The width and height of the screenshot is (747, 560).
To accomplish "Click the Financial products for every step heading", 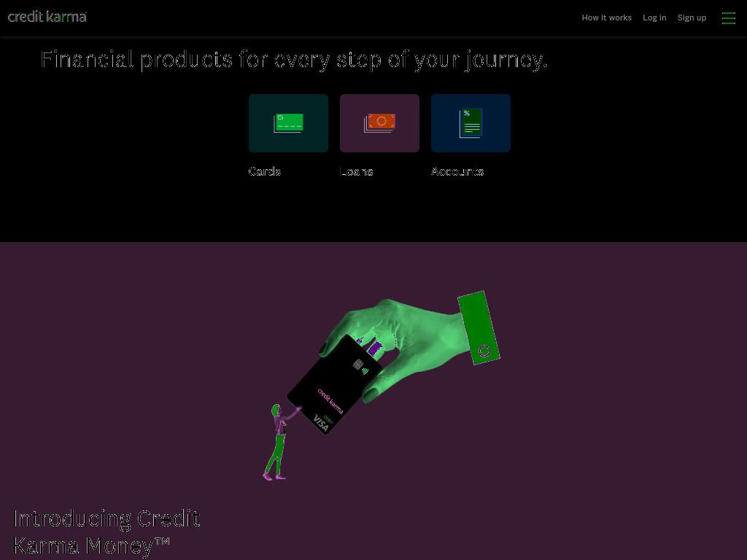I will pyautogui.click(x=295, y=60).
